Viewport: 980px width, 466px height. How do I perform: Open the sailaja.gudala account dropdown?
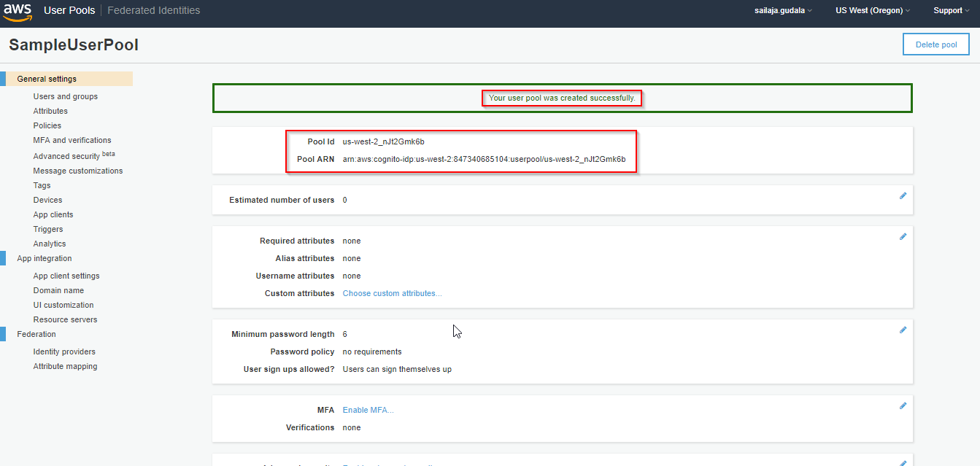tap(784, 10)
